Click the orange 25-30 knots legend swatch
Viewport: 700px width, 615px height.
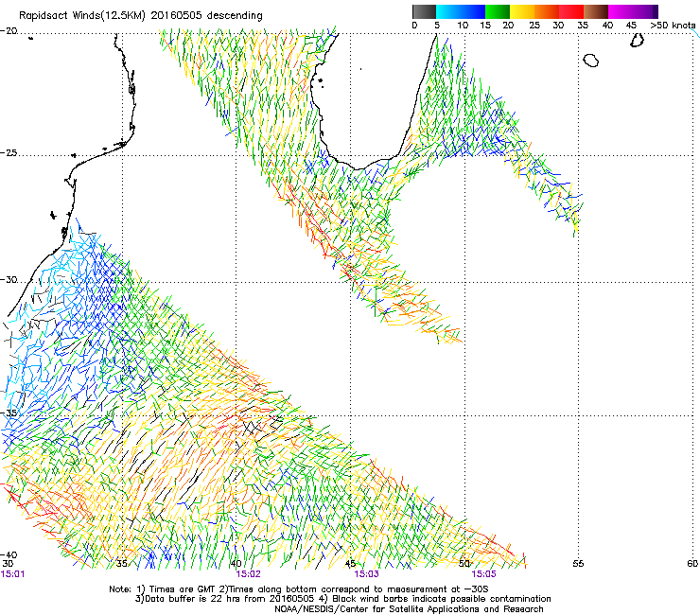547,11
